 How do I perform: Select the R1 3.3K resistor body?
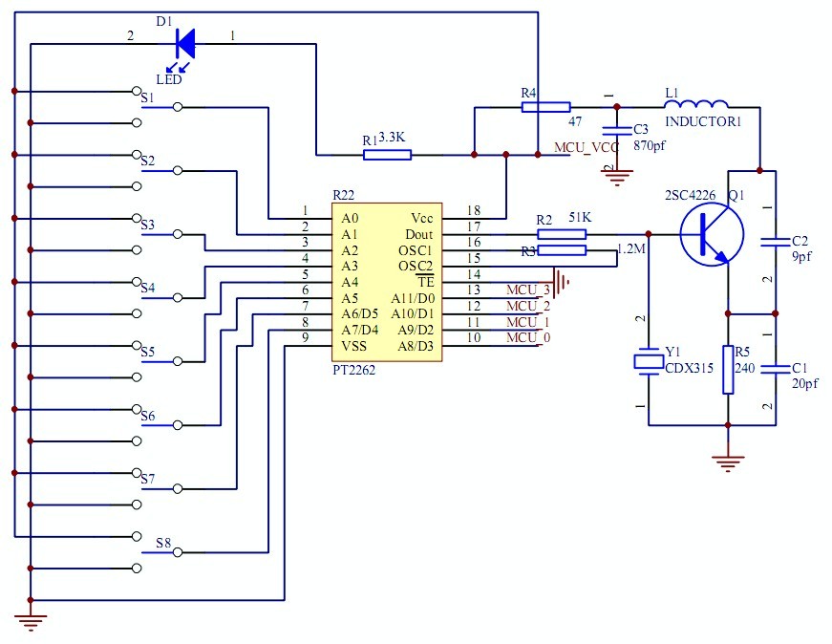click(388, 155)
